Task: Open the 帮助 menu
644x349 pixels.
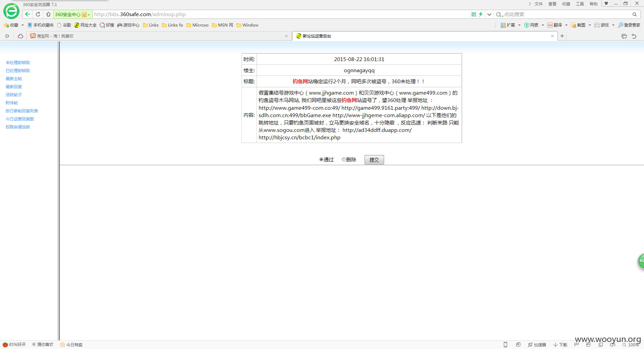Action: click(x=594, y=4)
